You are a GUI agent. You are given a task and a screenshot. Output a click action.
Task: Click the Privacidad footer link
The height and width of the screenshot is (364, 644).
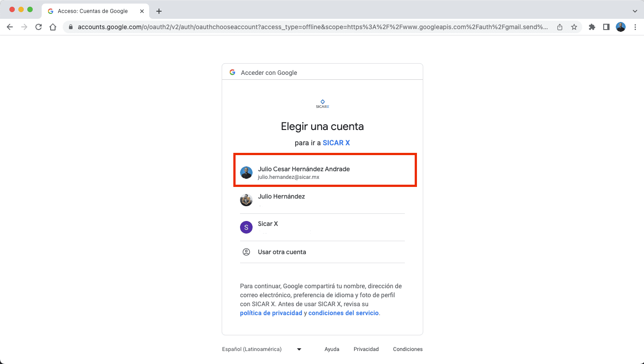366,349
